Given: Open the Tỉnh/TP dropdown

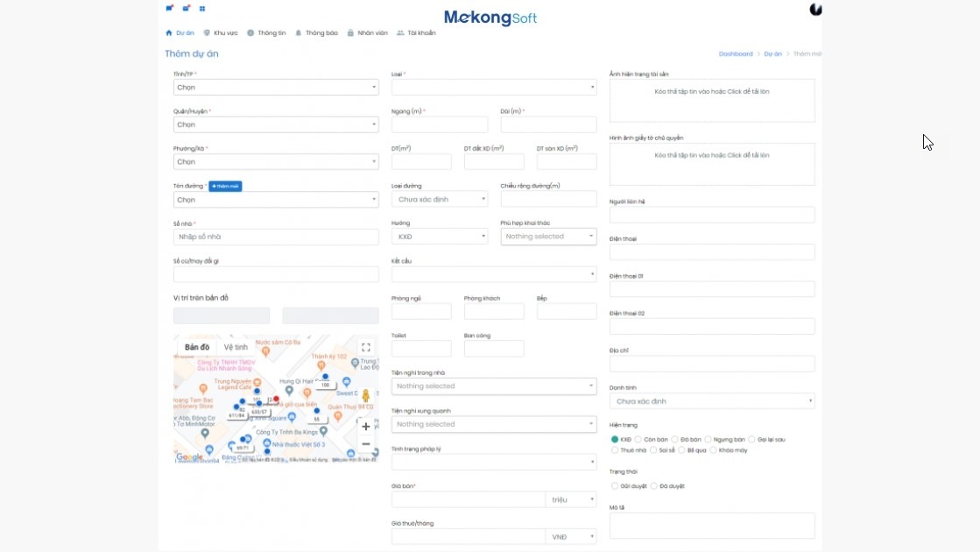Looking at the screenshot, I should [276, 88].
